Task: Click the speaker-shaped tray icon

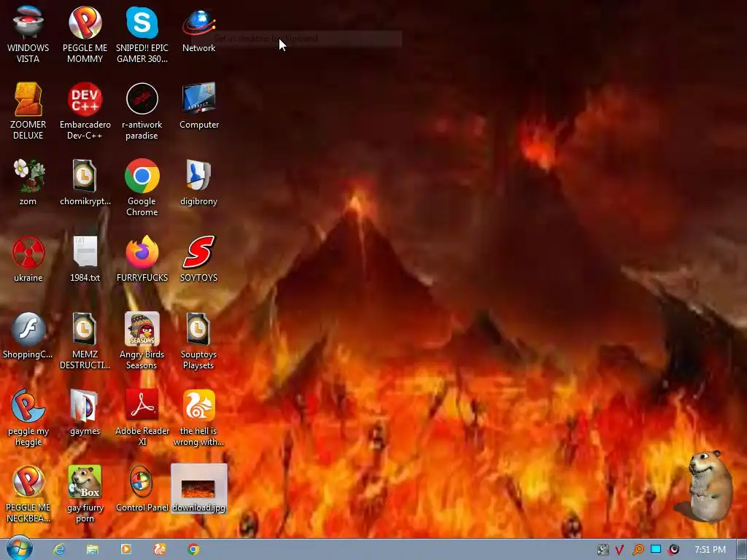Action: click(x=673, y=550)
